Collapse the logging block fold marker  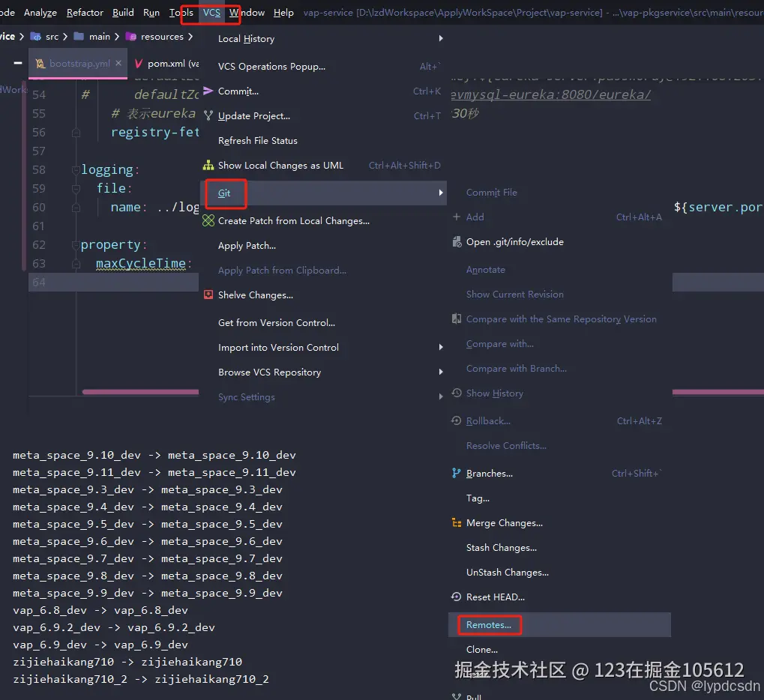coord(76,170)
